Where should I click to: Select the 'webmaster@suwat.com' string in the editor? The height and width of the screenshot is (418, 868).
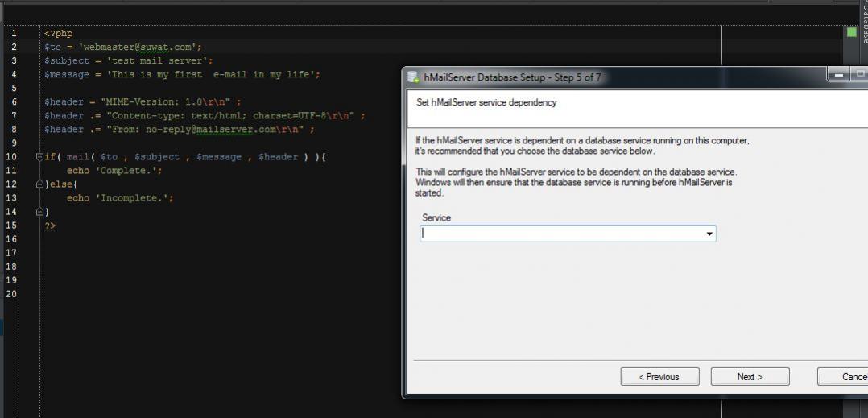[x=137, y=47]
